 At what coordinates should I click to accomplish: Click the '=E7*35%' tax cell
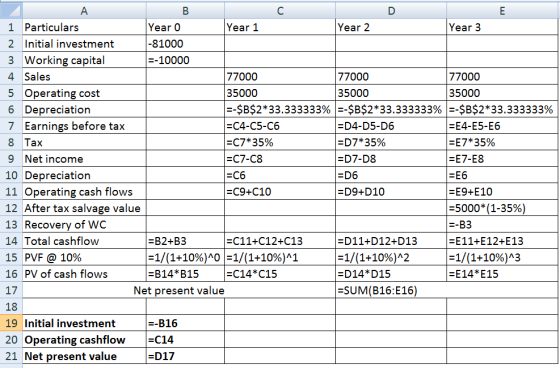(502, 142)
